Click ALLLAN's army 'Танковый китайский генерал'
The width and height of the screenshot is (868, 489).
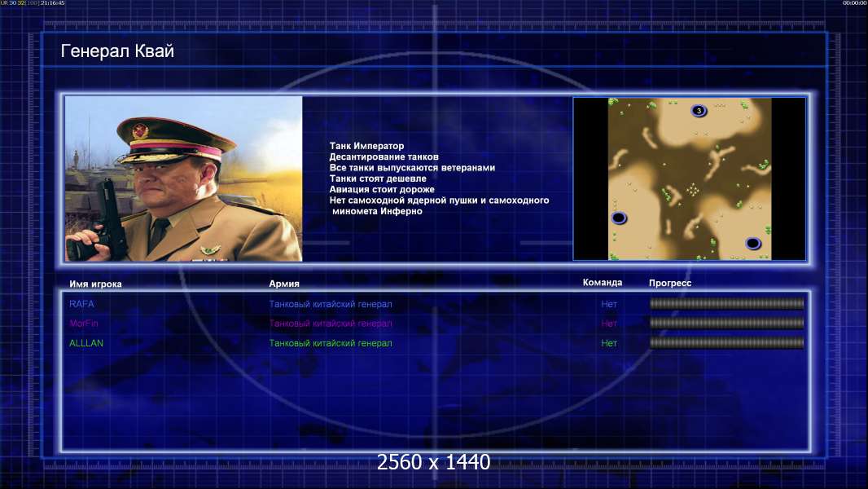pyautogui.click(x=331, y=343)
